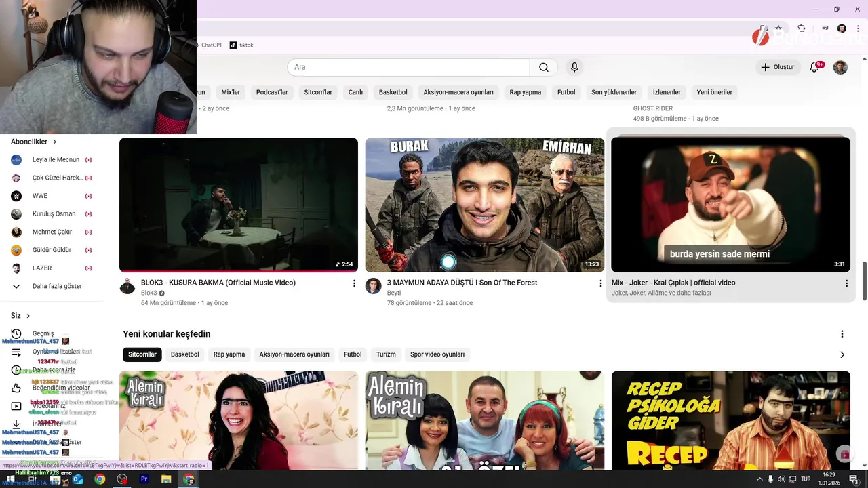Click the Geçmiş history icon

16,333
